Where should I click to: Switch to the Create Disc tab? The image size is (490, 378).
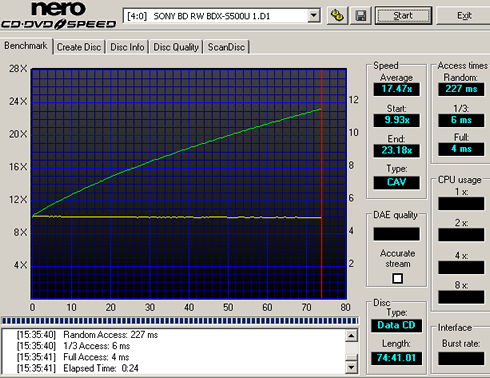[x=79, y=47]
